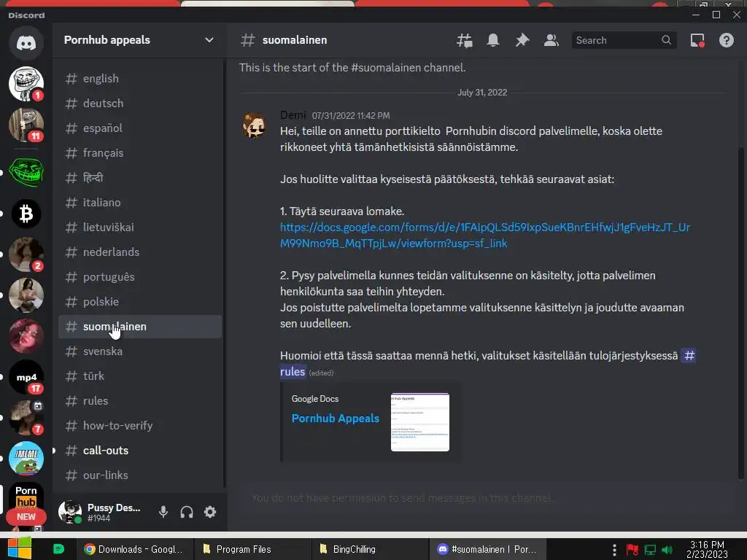Open the svenska channel
747x560 pixels.
140,351
